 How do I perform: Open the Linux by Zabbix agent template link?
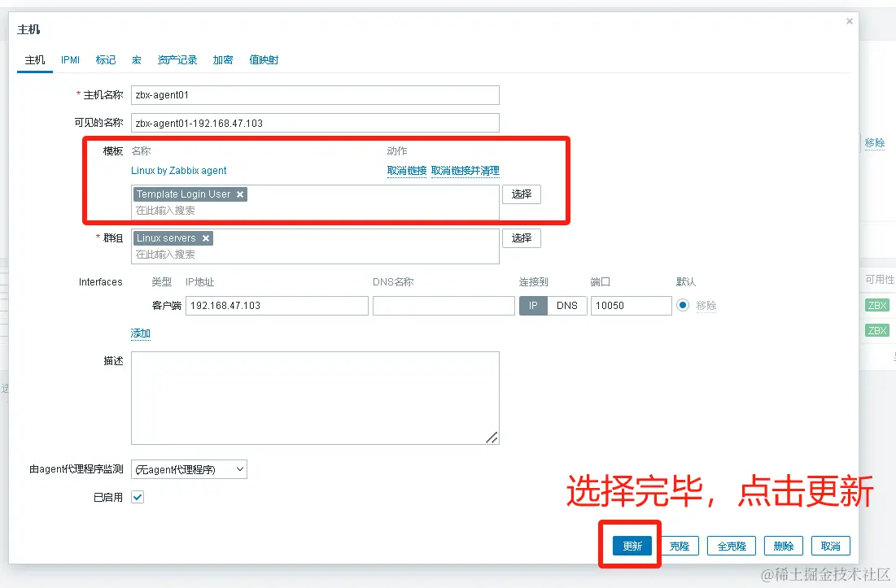coord(179,171)
